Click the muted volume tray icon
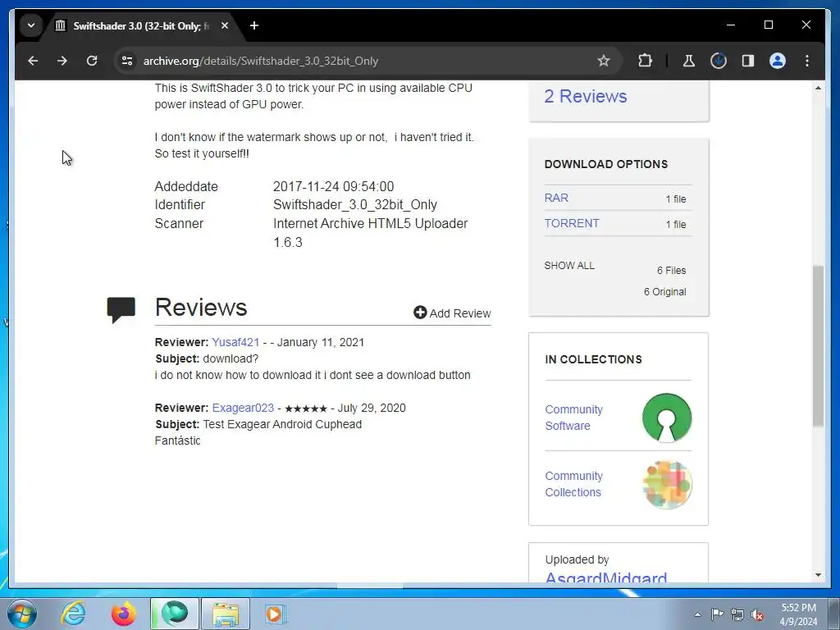Screen dimensions: 840x630 click(757, 614)
